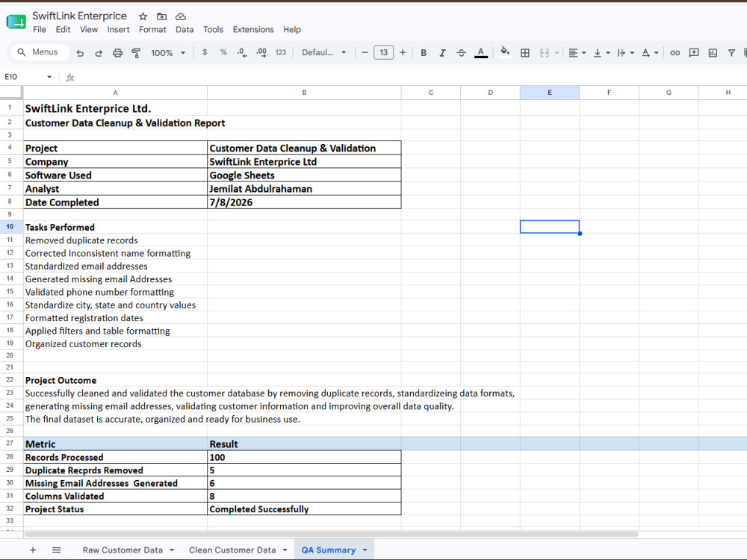Format as percent icon
This screenshot has width=747, height=560.
(x=223, y=52)
